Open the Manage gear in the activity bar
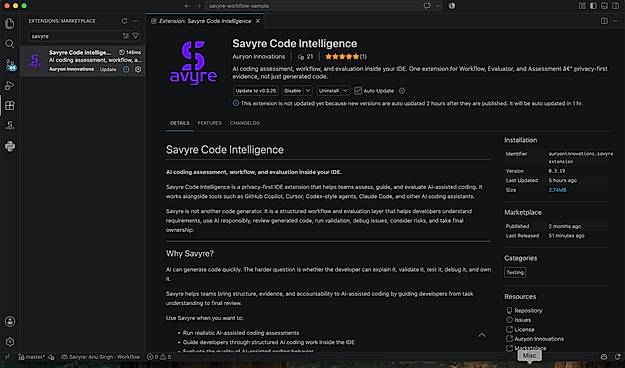Screen dimensions: 625x368 click(x=10, y=342)
